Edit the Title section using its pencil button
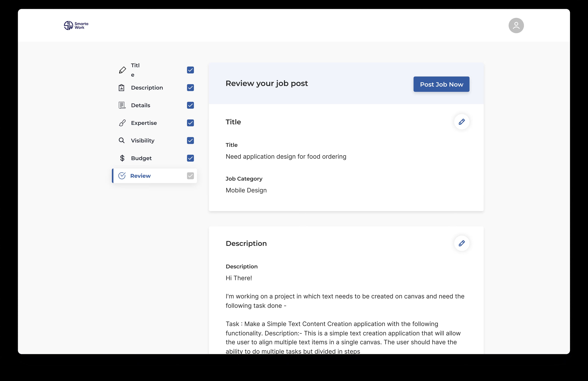This screenshot has height=381, width=588. (462, 122)
